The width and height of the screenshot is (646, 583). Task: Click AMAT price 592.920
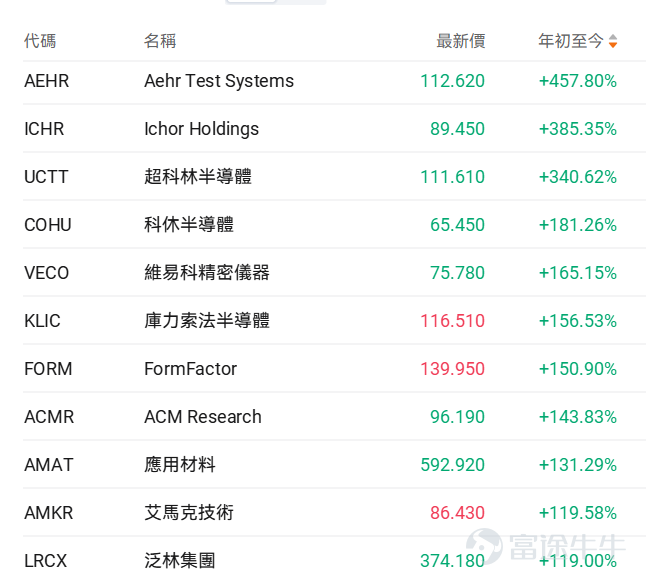[x=452, y=465]
